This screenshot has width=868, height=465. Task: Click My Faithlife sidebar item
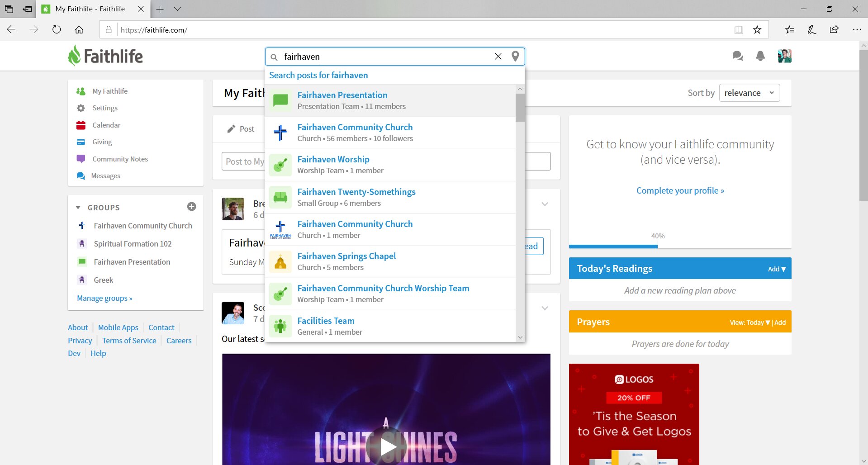click(110, 91)
